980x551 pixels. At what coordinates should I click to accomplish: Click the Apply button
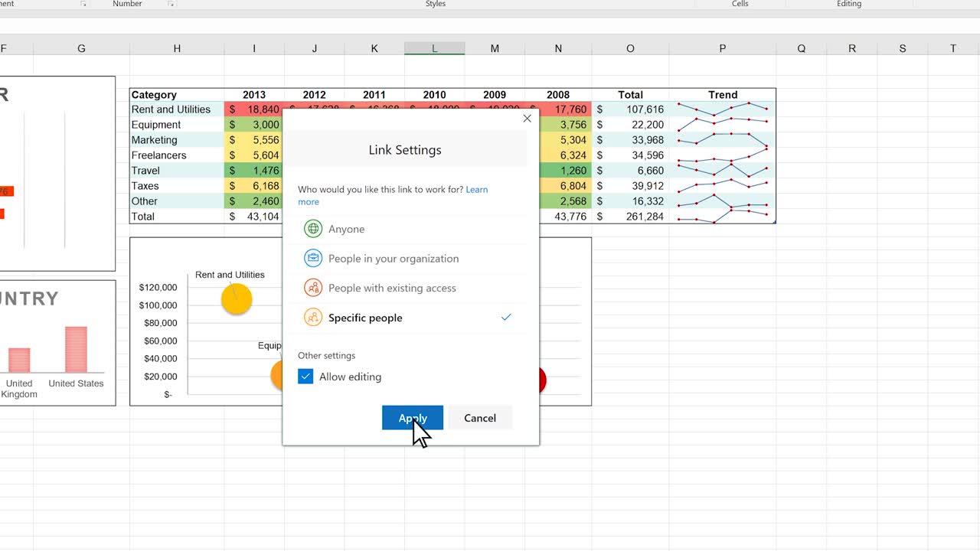point(412,418)
